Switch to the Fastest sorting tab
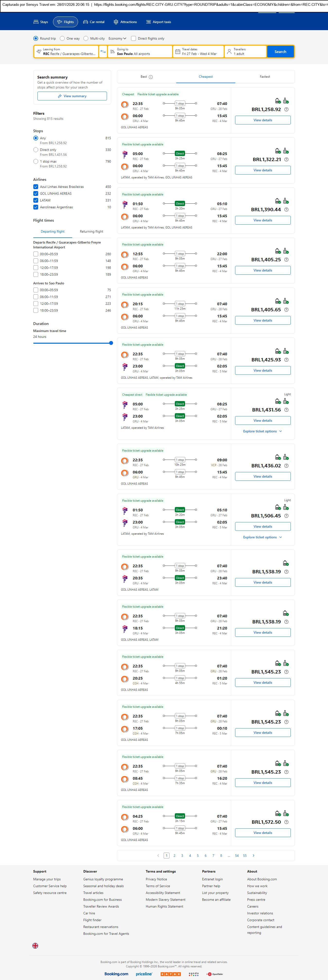The height and width of the screenshot is (980, 328). coord(265,77)
